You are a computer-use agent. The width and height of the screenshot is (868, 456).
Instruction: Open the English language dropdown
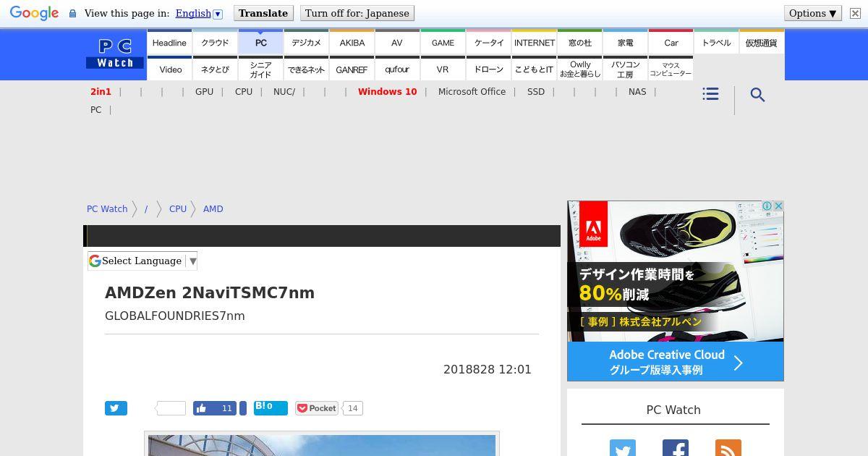199,13
